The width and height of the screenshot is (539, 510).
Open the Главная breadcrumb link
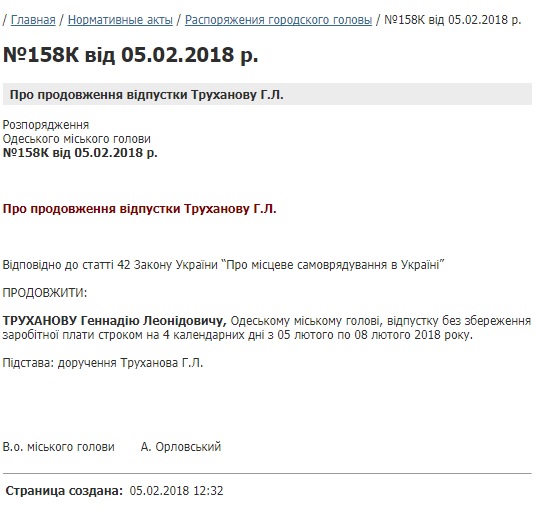(33, 20)
